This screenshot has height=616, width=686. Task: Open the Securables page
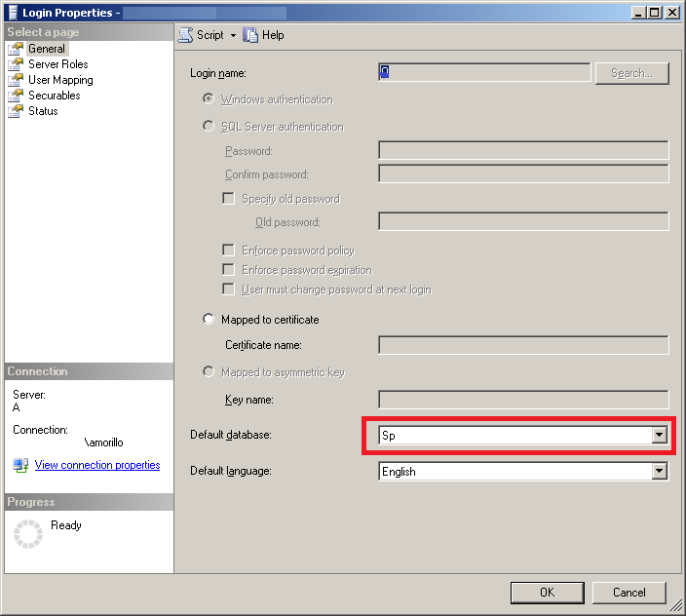(55, 96)
